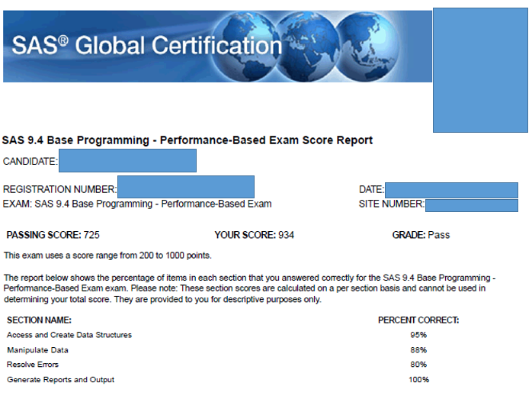Click the Resolve Errors section name

point(33,365)
